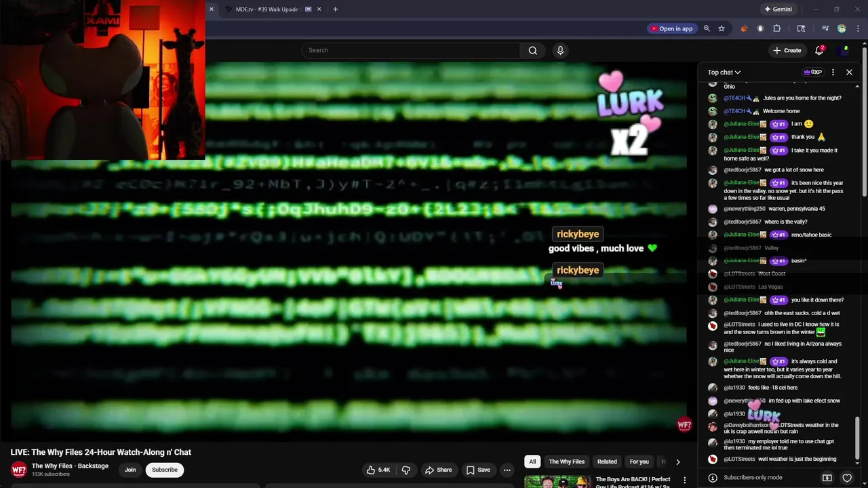Open more options for suggested video
868x488 pixels.
click(685, 481)
